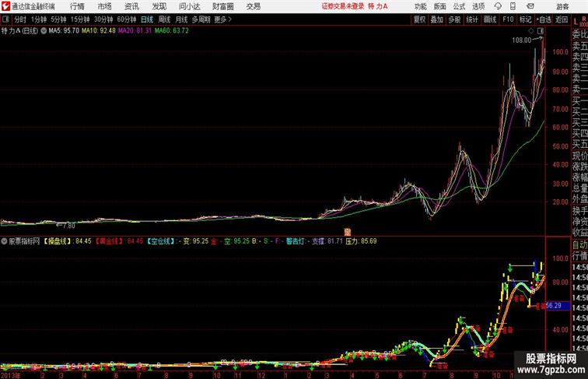Switch to the 60分钟 period tab
The height and width of the screenshot is (379, 588).
(127, 19)
